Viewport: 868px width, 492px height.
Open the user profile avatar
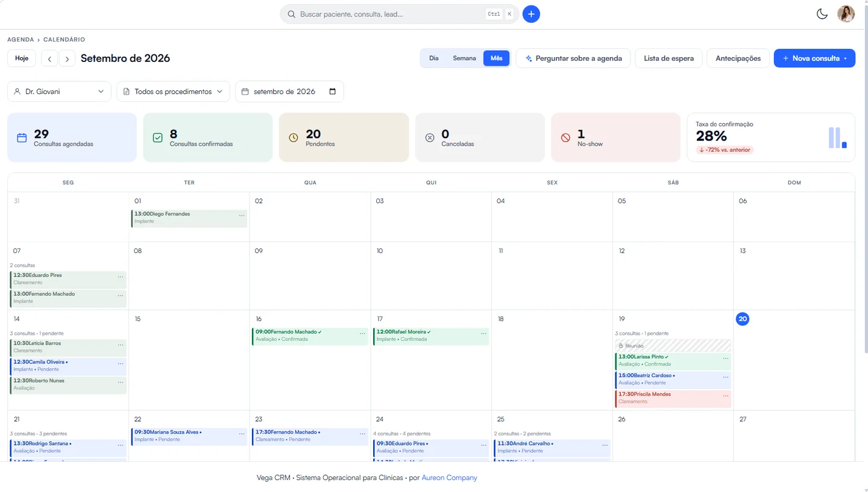coord(846,14)
